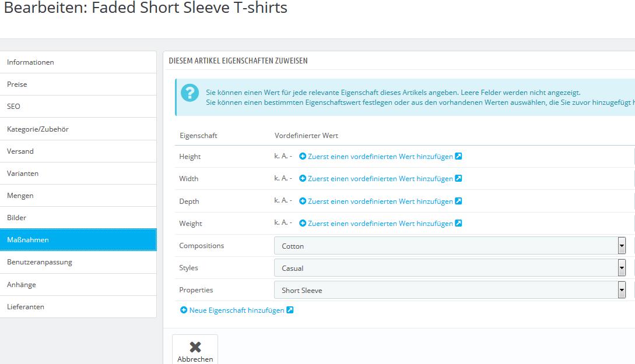Click the blue question mark info icon

click(190, 93)
